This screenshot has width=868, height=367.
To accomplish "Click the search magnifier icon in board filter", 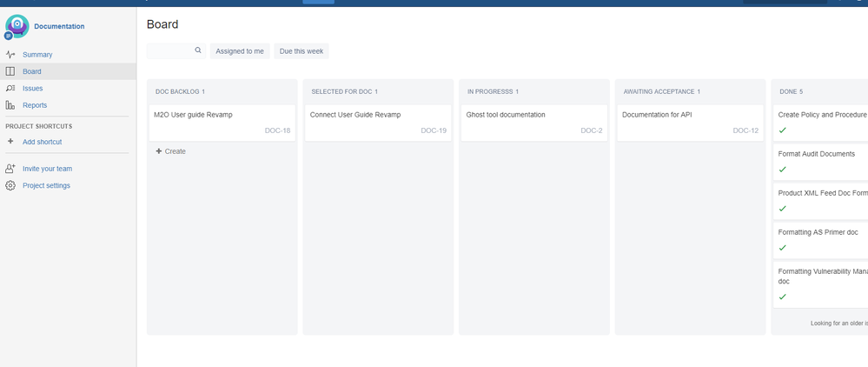I will click(x=198, y=50).
